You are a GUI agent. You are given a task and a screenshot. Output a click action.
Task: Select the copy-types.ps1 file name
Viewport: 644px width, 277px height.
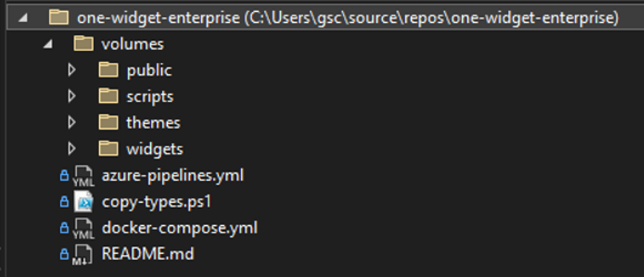click(x=157, y=202)
